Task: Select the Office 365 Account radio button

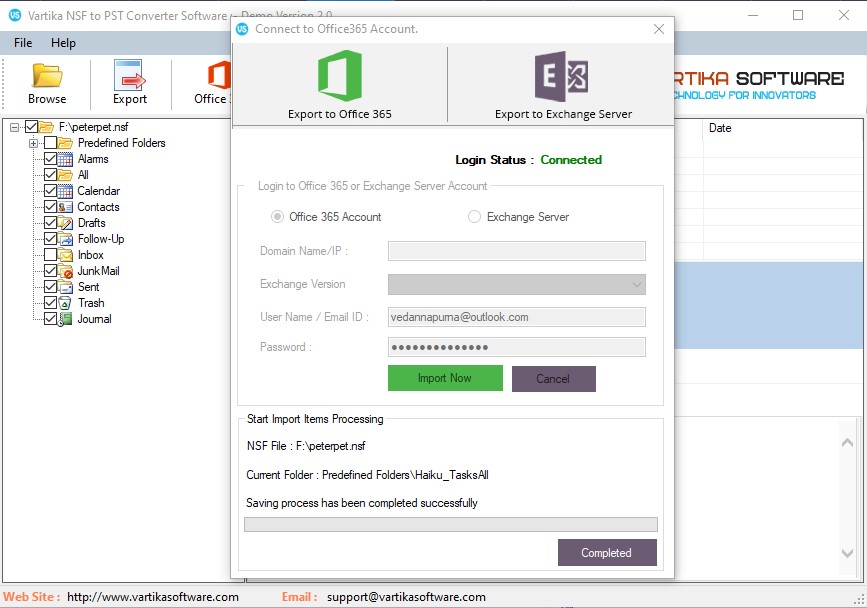Action: (277, 217)
